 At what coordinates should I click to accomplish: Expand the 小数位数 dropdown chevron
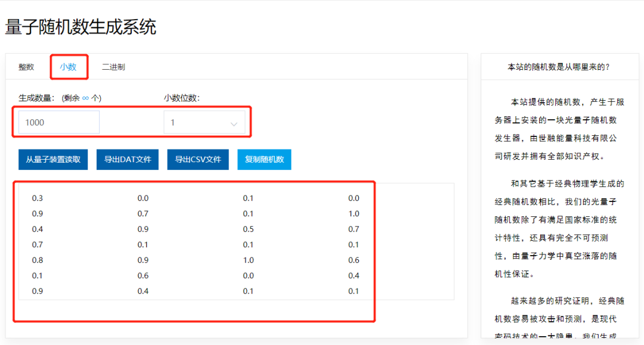(x=234, y=124)
